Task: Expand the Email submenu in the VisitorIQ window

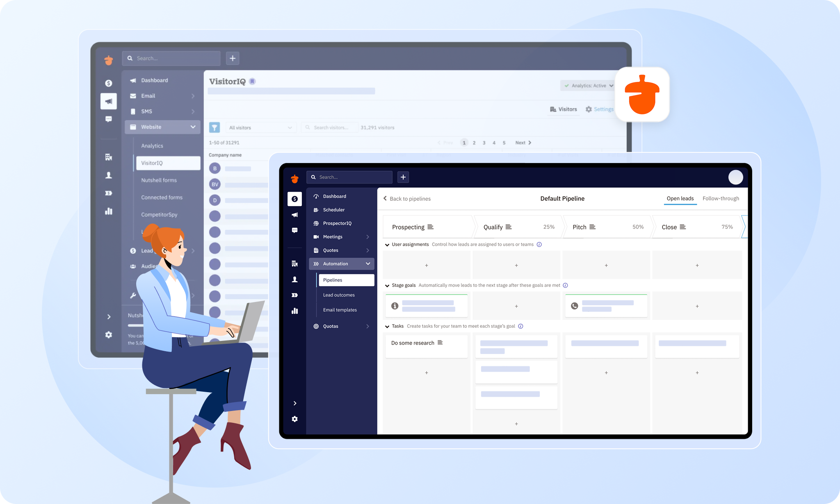Action: pyautogui.click(x=193, y=96)
